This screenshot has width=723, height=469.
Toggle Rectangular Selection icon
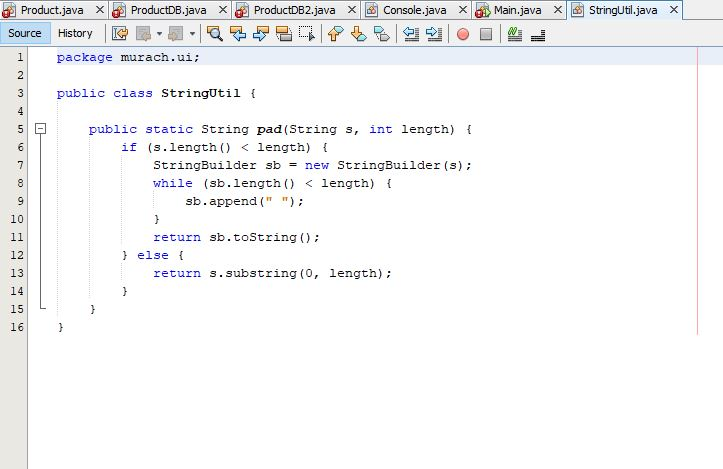point(307,34)
